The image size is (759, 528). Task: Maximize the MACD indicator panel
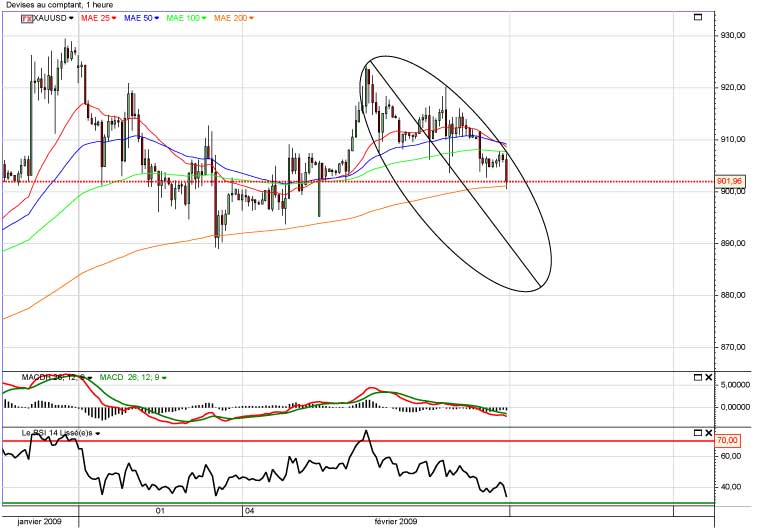point(698,377)
